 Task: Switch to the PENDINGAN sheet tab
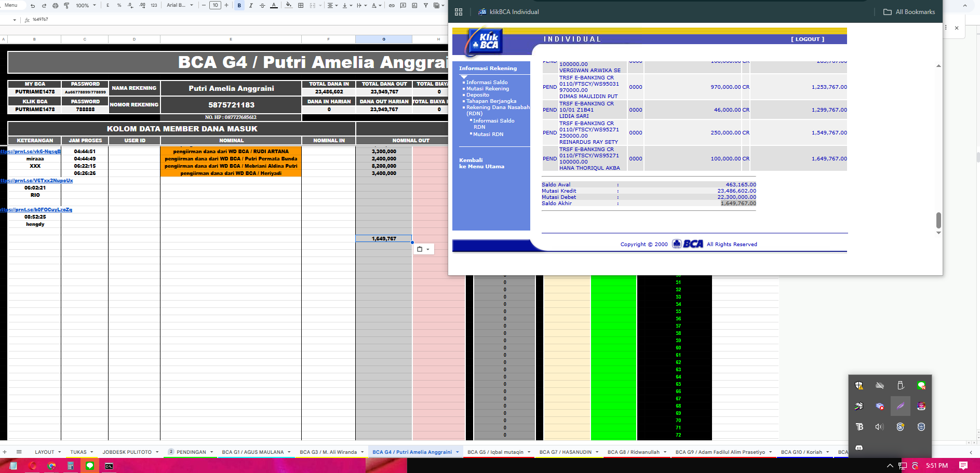click(191, 452)
